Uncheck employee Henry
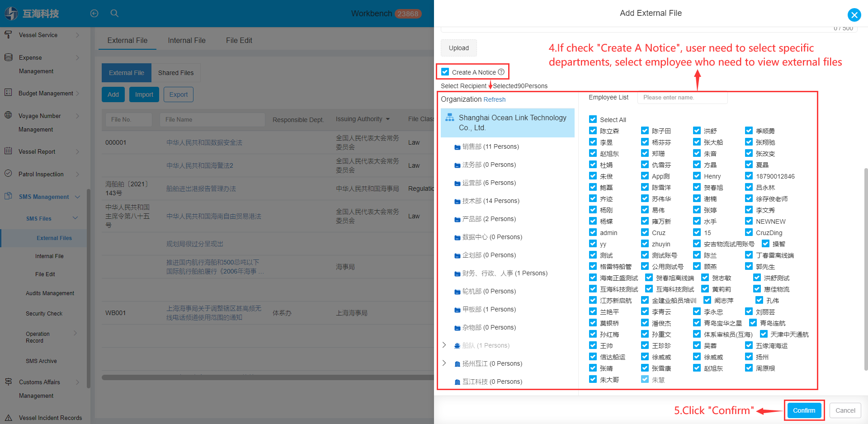This screenshot has width=868, height=424. pos(697,176)
